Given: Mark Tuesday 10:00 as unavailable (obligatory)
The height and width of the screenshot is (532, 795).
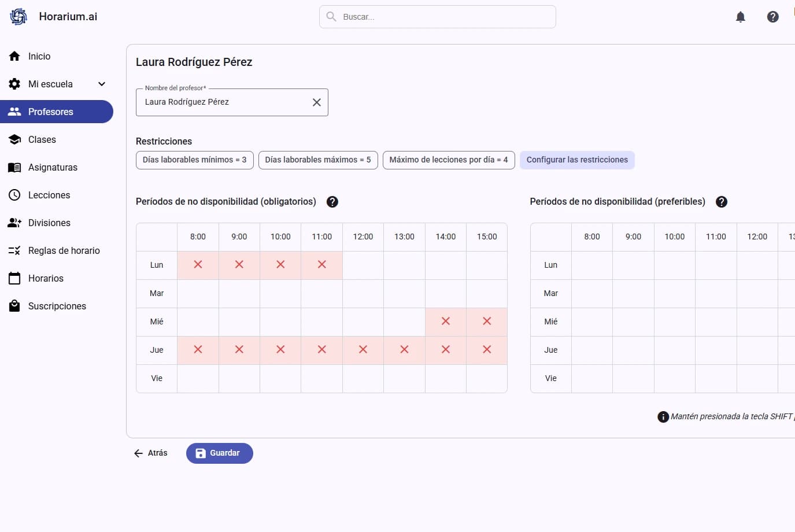Looking at the screenshot, I should [280, 293].
